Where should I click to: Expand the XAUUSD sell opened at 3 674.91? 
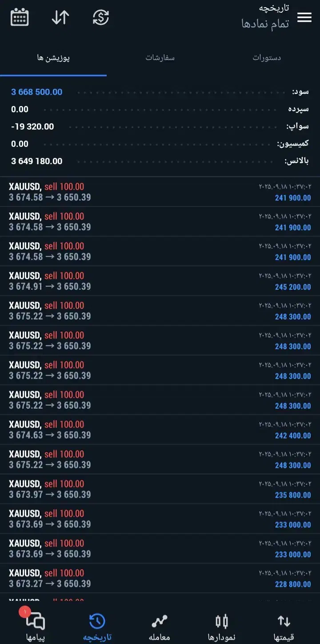click(160, 281)
